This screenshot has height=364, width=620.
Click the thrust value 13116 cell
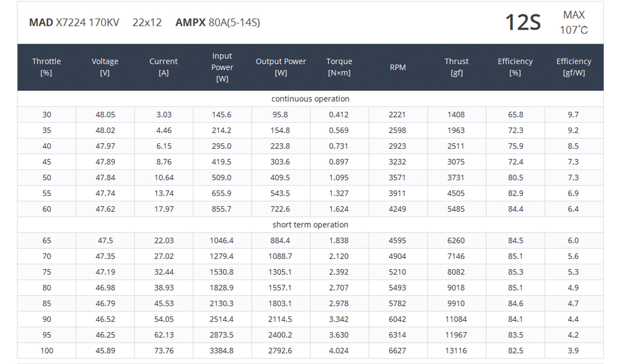pyautogui.click(x=456, y=351)
